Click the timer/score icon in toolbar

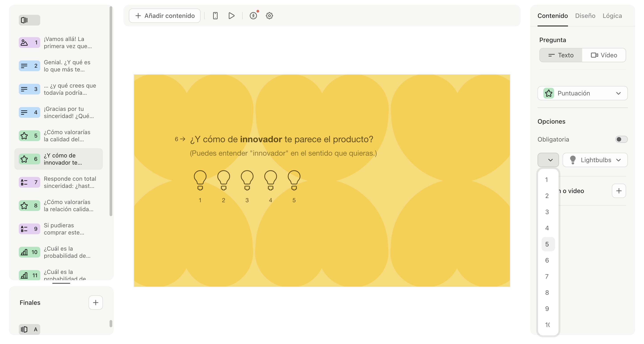tap(253, 15)
